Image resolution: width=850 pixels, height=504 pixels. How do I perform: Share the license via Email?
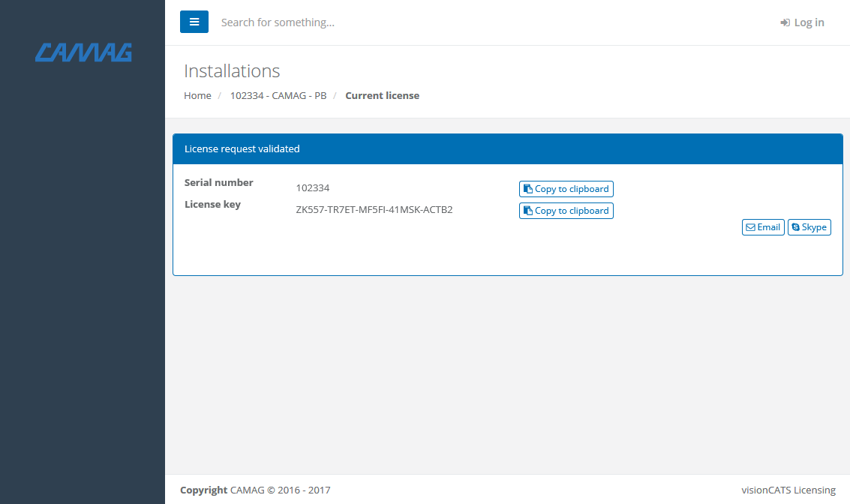pyautogui.click(x=763, y=226)
